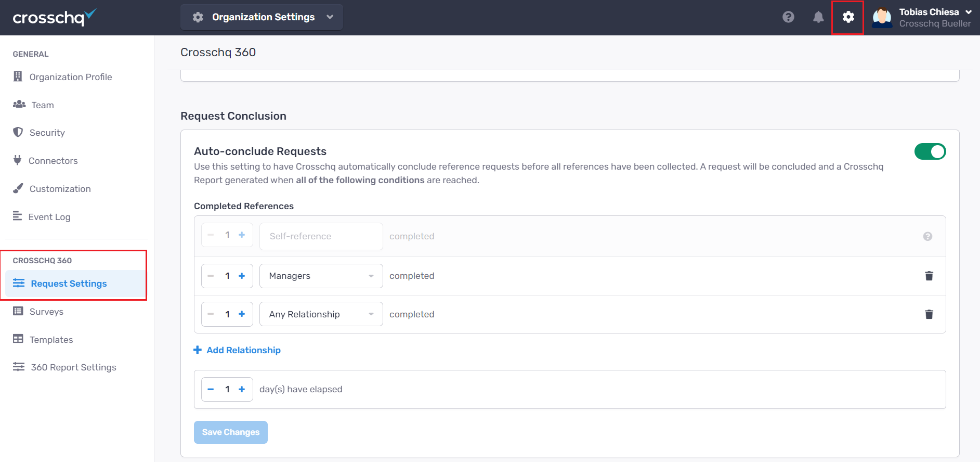The image size is (980, 462).
Task: Click the 'day(s) have elapsed' text
Action: coord(301,389)
